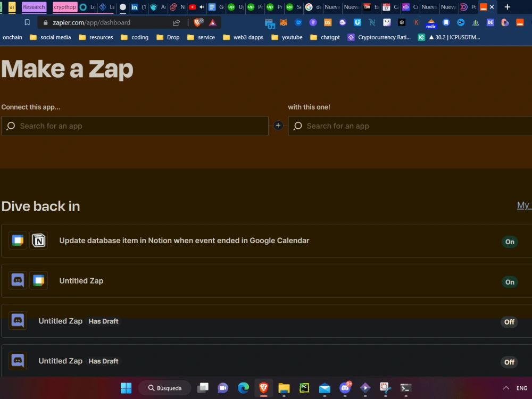Open the My Zaps link beside Dive back in
532x399 pixels.
tap(524, 205)
